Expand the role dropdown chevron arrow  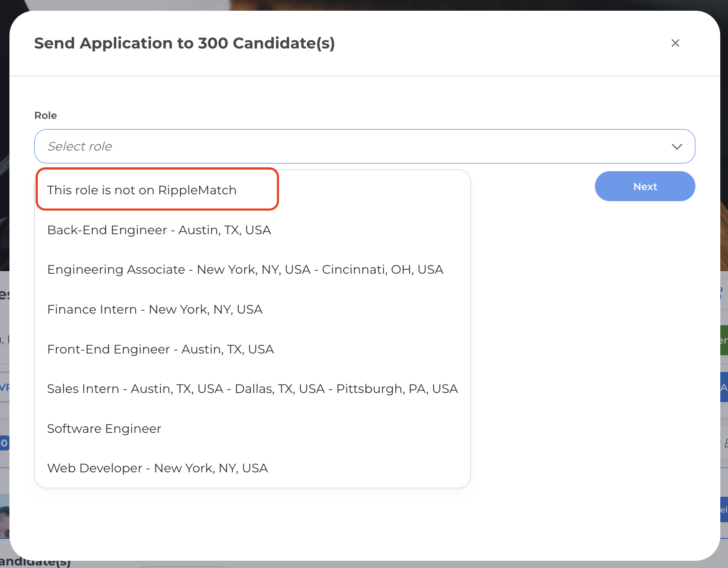tap(676, 147)
